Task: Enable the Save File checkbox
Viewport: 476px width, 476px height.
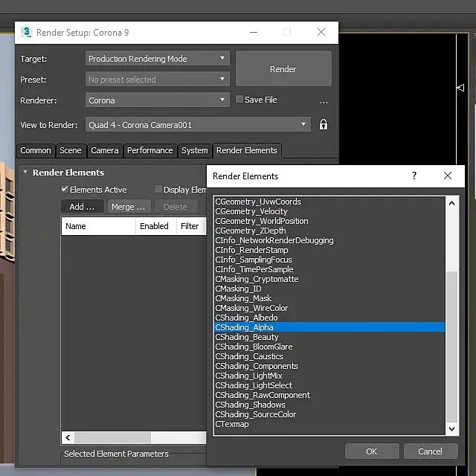Action: pos(239,99)
